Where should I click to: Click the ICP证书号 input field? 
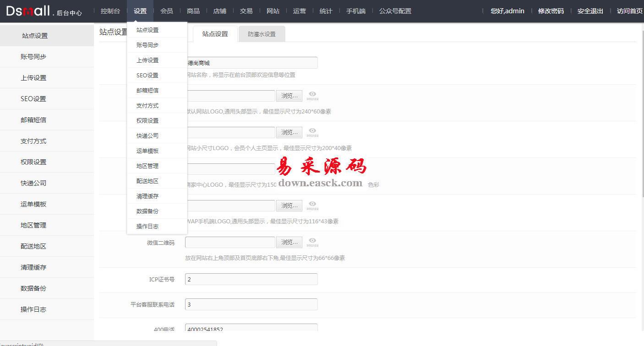click(x=251, y=279)
